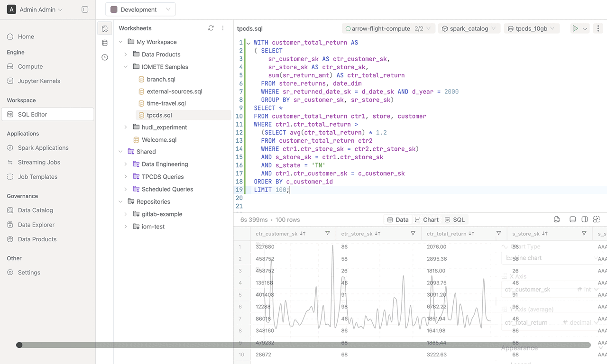Open the Worksheets panel icon
The image size is (607, 364).
pyautogui.click(x=105, y=28)
